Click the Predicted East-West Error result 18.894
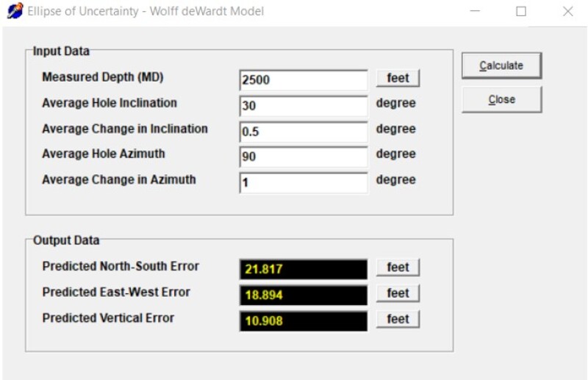Screen dimensions: 588x380 point(303,295)
